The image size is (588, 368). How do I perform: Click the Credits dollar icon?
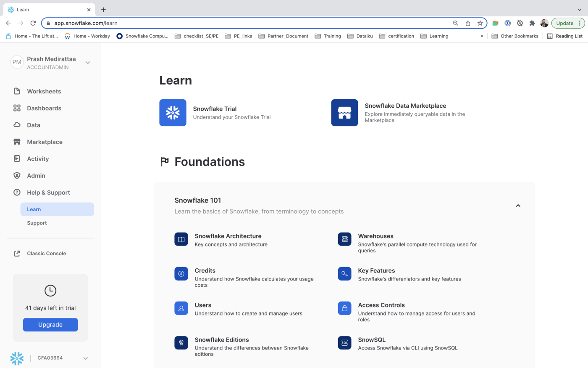pyautogui.click(x=181, y=274)
